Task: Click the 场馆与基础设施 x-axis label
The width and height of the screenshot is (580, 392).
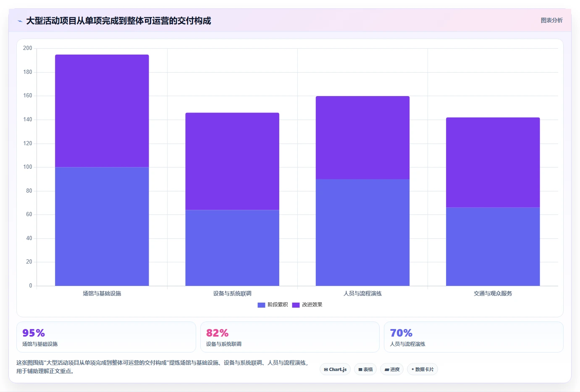Action: point(102,293)
